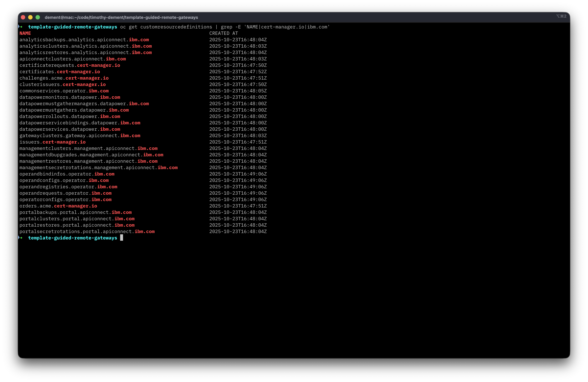Click the terminal title bar path text
Image resolution: width=588 pixels, height=382 pixels.
(121, 18)
